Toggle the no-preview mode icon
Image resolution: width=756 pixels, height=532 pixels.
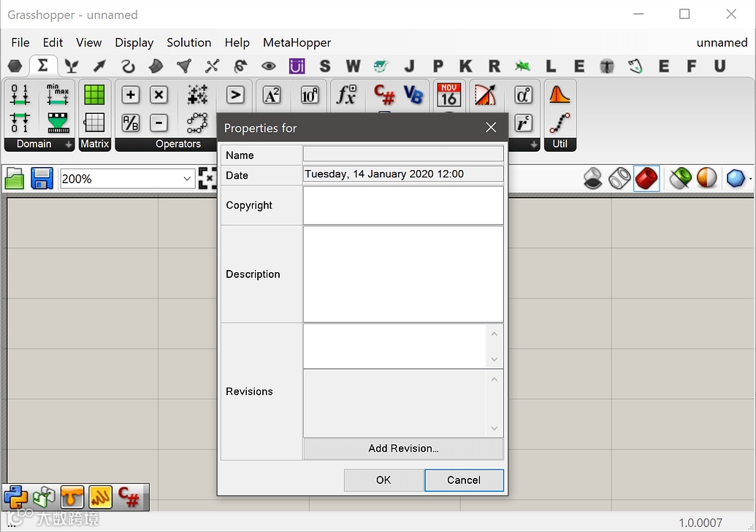592,178
